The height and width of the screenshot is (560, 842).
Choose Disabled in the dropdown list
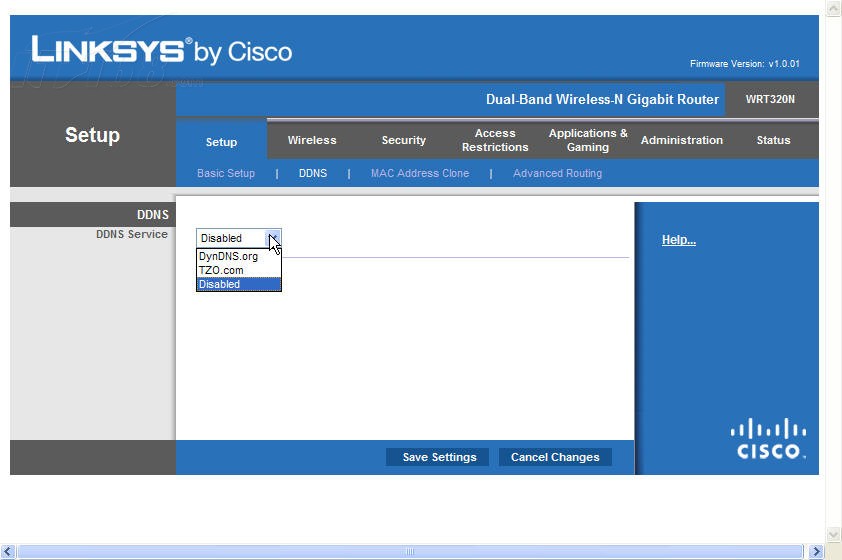238,284
